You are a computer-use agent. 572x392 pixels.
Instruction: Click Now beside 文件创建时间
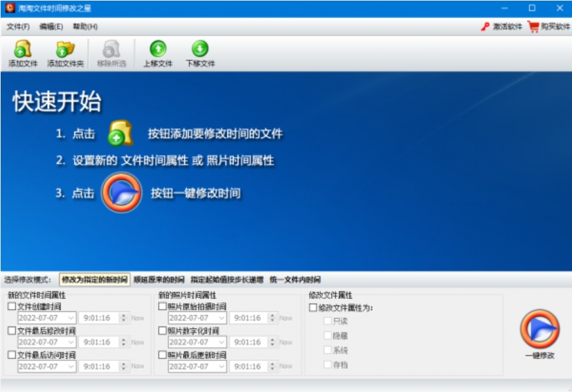click(138, 318)
